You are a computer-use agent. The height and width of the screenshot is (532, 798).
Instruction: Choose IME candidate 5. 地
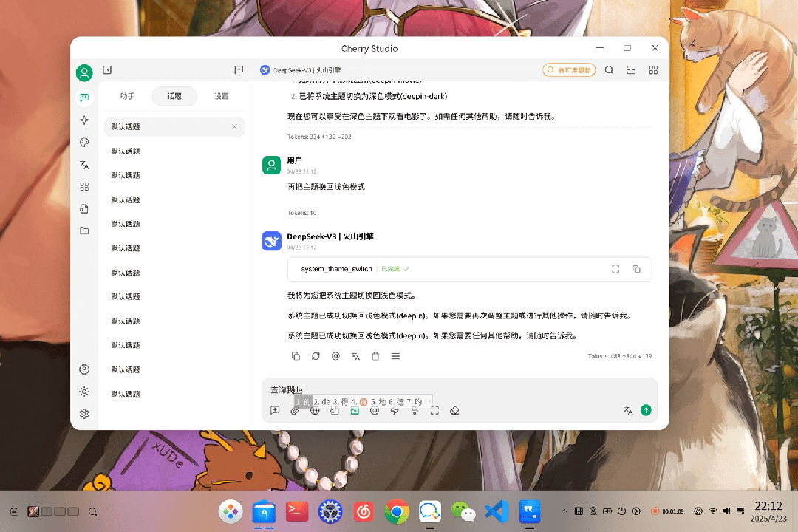click(378, 402)
